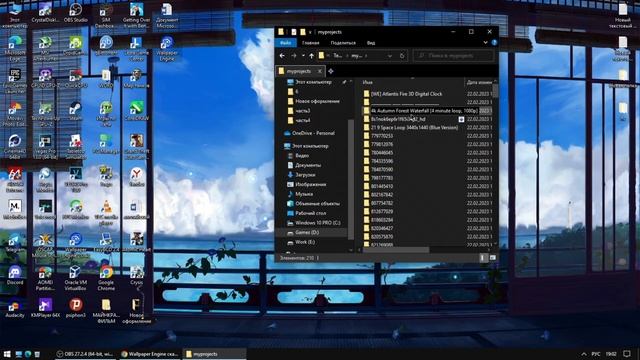
Task: Switch to Wallpaper Engine taskbar button
Action: point(150,354)
